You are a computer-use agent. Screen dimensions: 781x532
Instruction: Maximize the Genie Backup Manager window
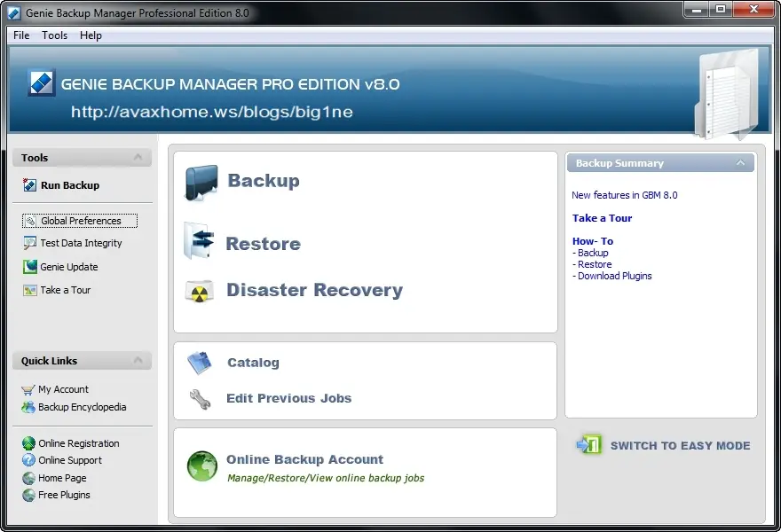pos(721,9)
